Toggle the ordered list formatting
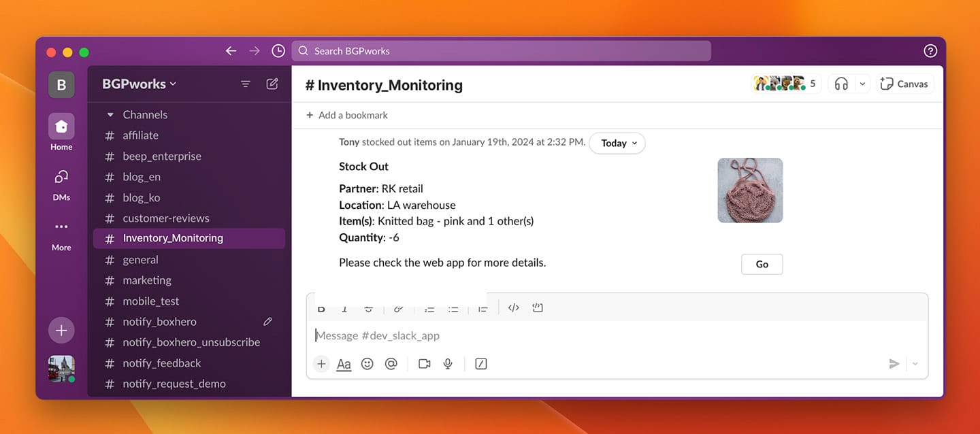 pyautogui.click(x=429, y=307)
